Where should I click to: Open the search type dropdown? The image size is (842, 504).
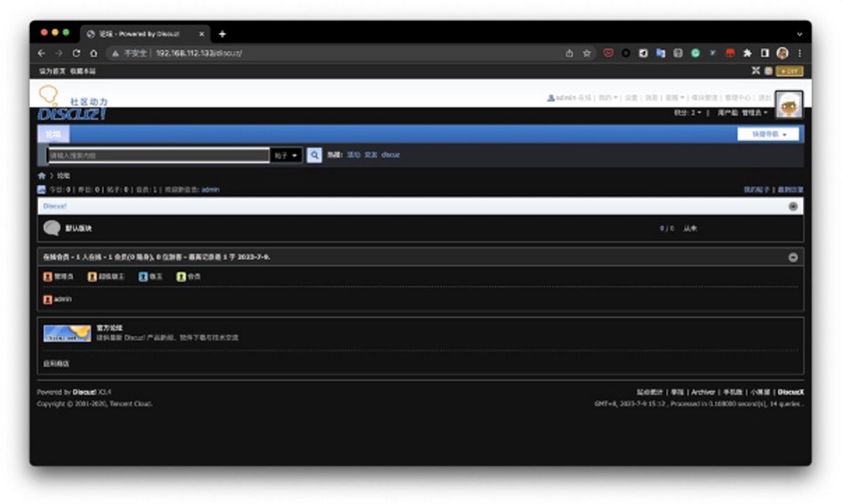coord(286,155)
